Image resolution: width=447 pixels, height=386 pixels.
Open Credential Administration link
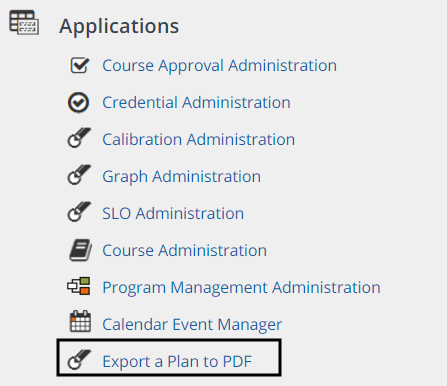click(x=196, y=102)
